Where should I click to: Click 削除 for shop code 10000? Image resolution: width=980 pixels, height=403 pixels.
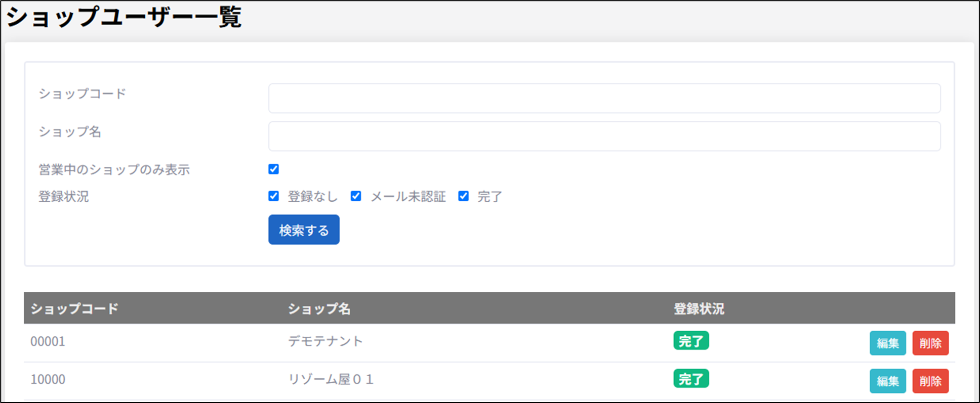[x=930, y=381]
